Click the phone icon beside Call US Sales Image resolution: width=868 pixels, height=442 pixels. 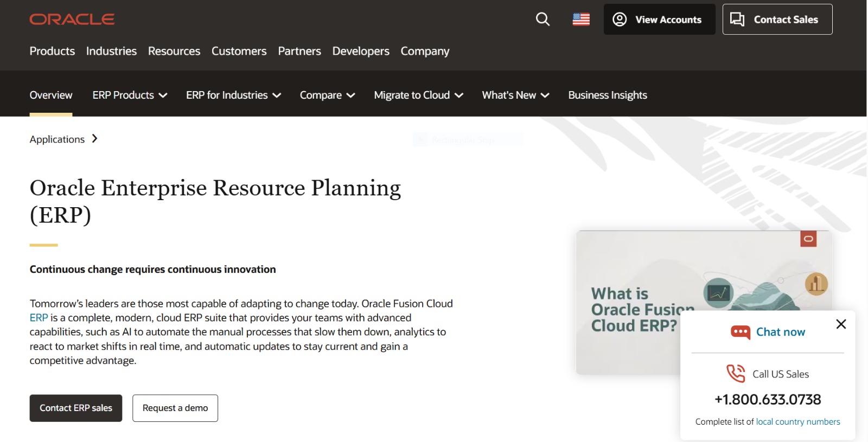point(736,373)
